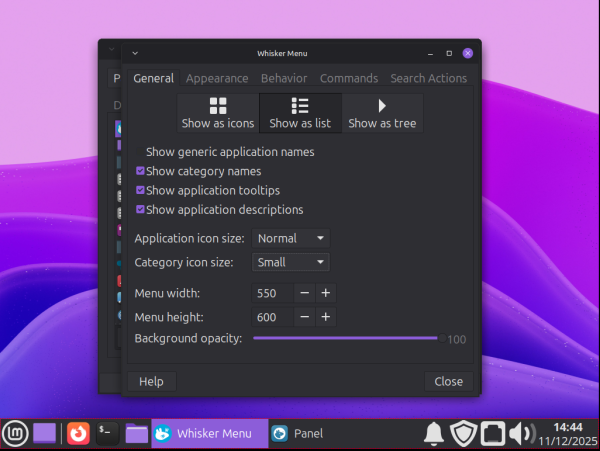Go to the Commands tab
The width and height of the screenshot is (600, 451).
coord(349,78)
